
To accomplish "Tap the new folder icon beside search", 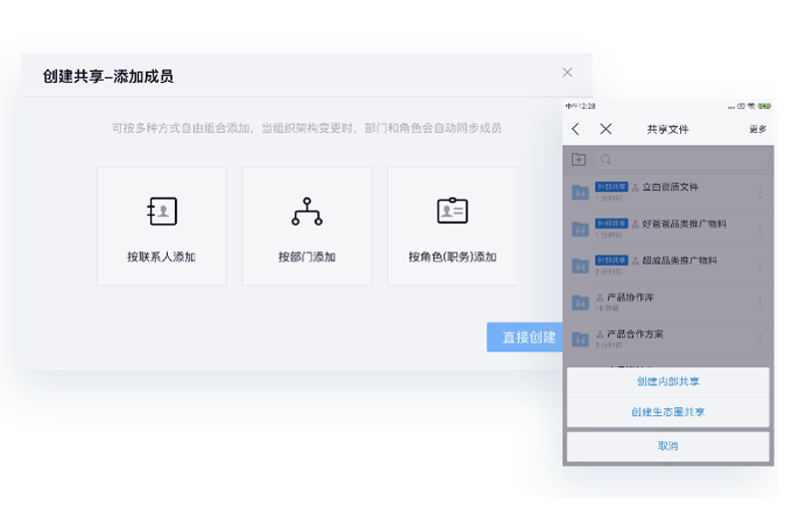I will (x=579, y=160).
